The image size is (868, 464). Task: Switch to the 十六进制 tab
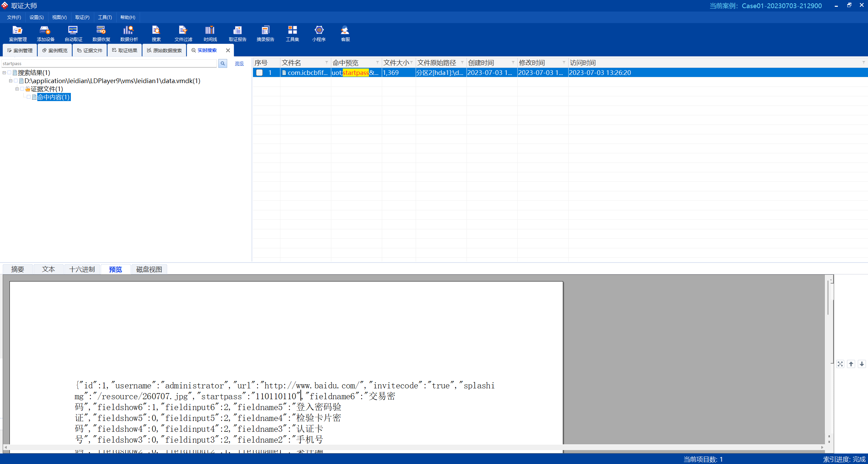pos(82,269)
